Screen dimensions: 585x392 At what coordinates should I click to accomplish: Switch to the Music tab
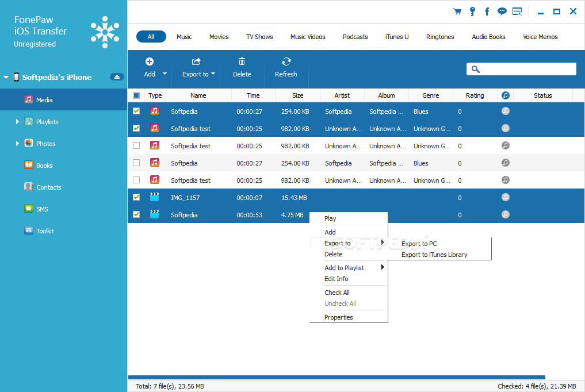pyautogui.click(x=184, y=37)
